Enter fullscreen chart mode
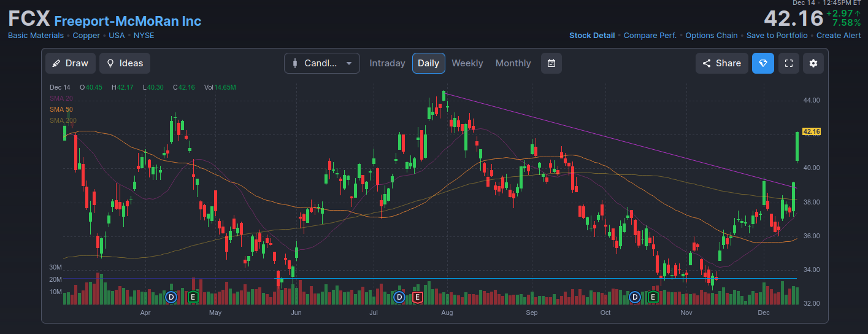The image size is (868, 334). [x=789, y=63]
